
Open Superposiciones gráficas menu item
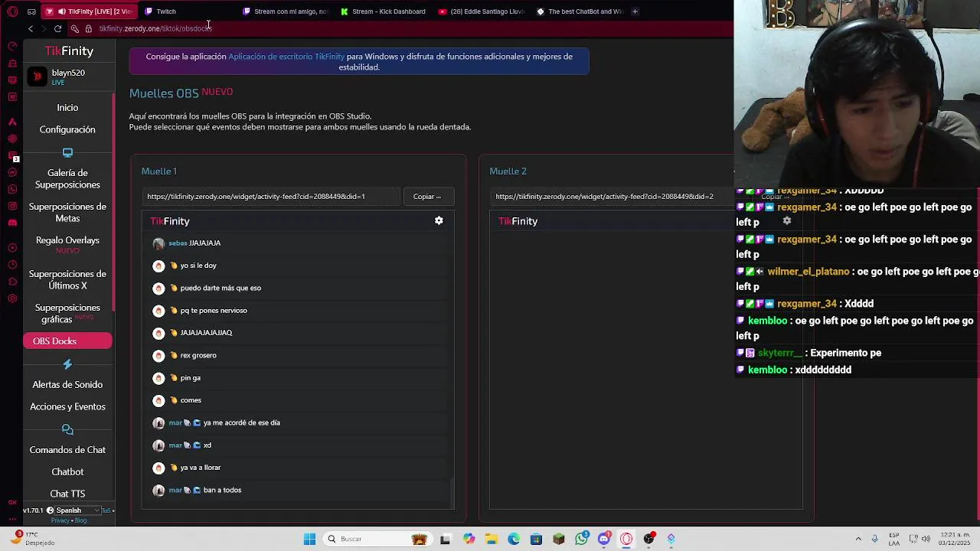click(67, 314)
